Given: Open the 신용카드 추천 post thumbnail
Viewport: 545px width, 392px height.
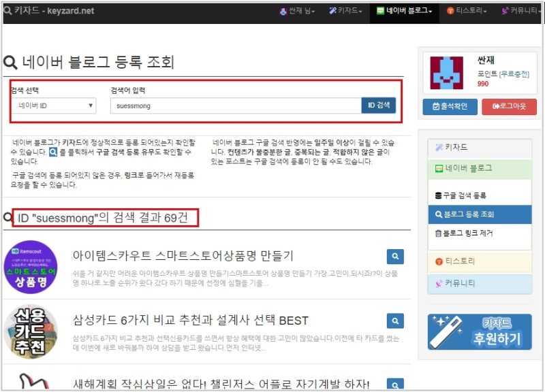Looking at the screenshot, I should click(x=31, y=331).
